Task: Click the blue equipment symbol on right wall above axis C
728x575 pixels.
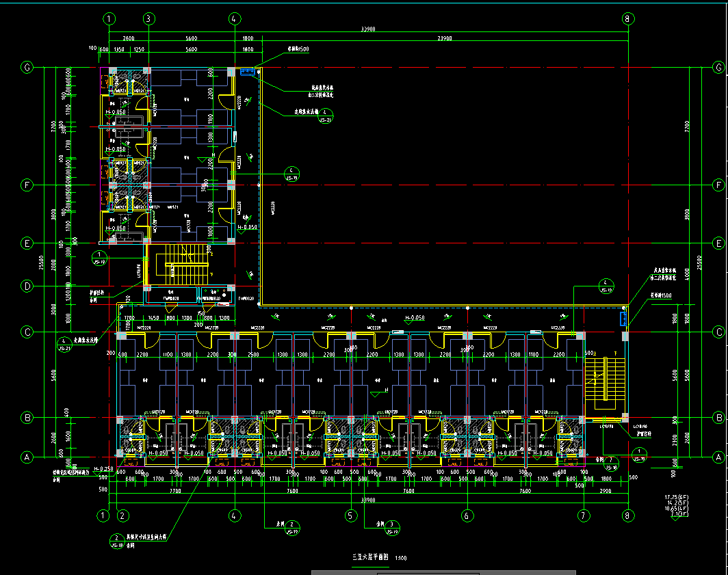Action: pos(623,319)
